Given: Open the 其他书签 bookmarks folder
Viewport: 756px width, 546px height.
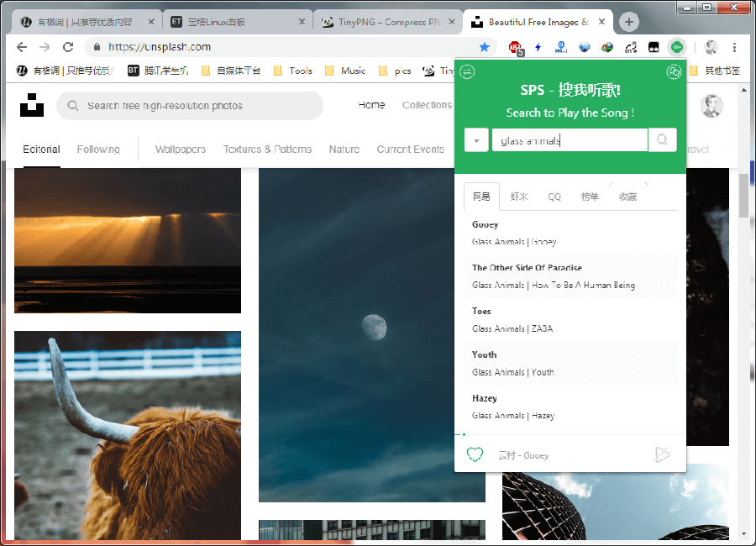Looking at the screenshot, I should coord(724,71).
